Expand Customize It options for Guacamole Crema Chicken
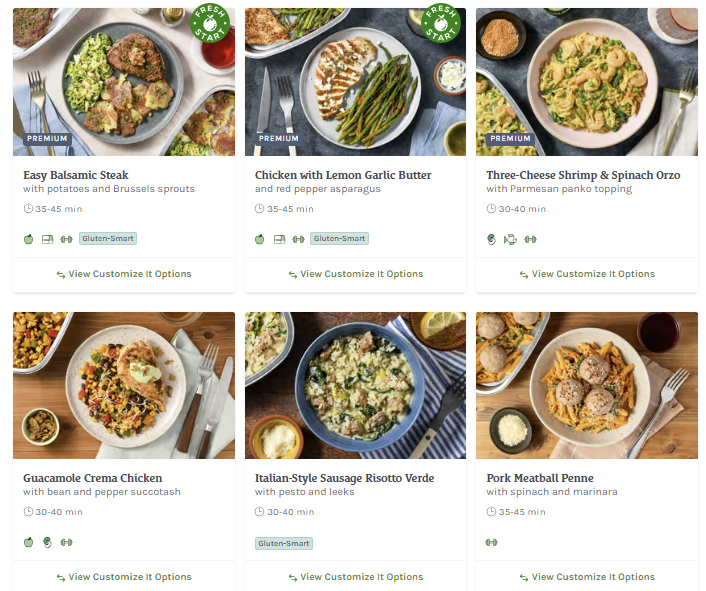The height and width of the screenshot is (591, 706). point(124,577)
